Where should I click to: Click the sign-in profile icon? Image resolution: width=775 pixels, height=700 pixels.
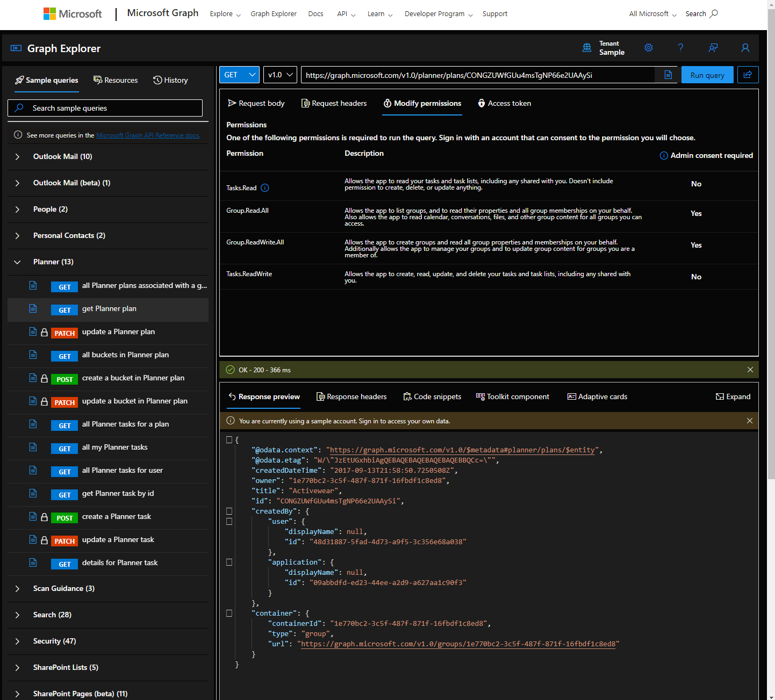tap(745, 48)
